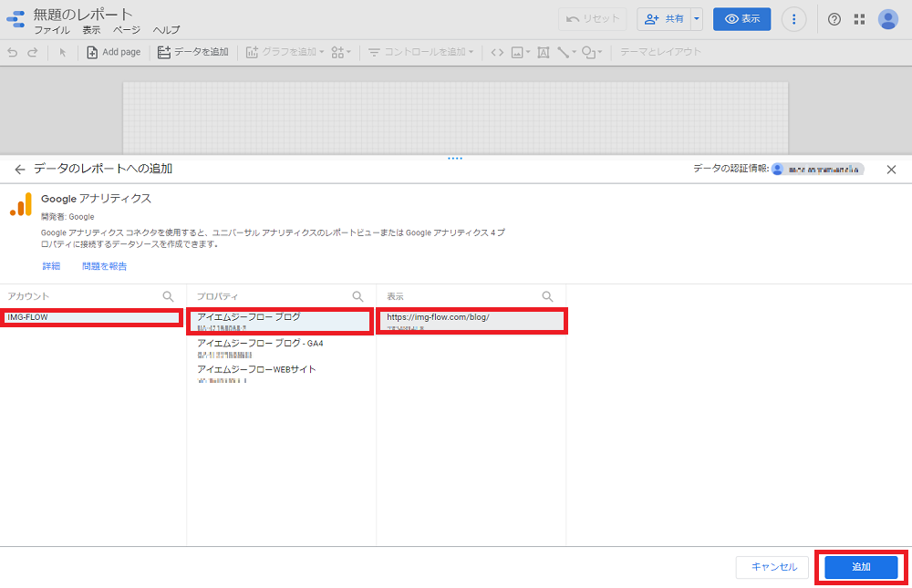Click the キャンセル button
This screenshot has height=588, width=912.
coord(773,567)
